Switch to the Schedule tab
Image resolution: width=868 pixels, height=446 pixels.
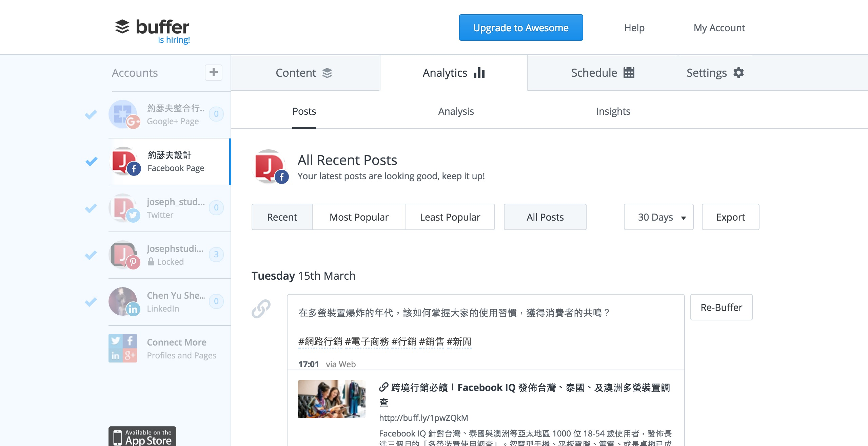(x=602, y=73)
